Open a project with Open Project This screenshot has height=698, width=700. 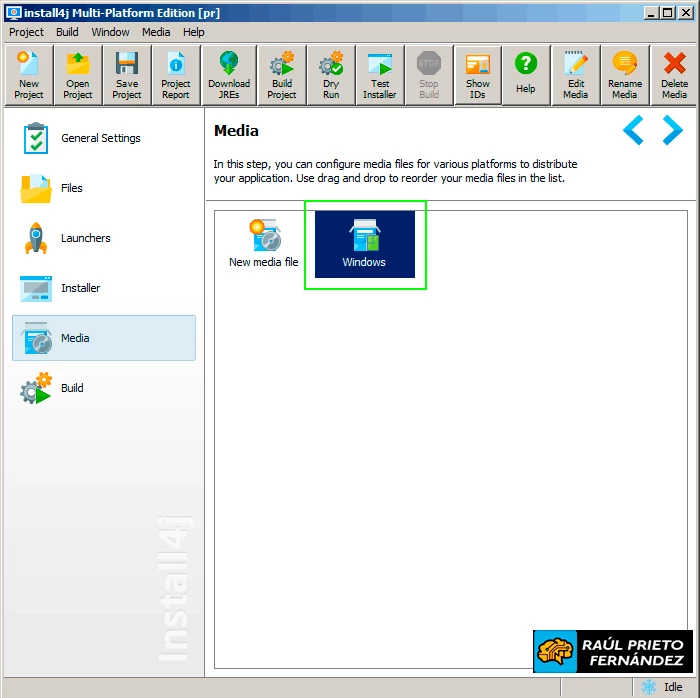pyautogui.click(x=78, y=75)
